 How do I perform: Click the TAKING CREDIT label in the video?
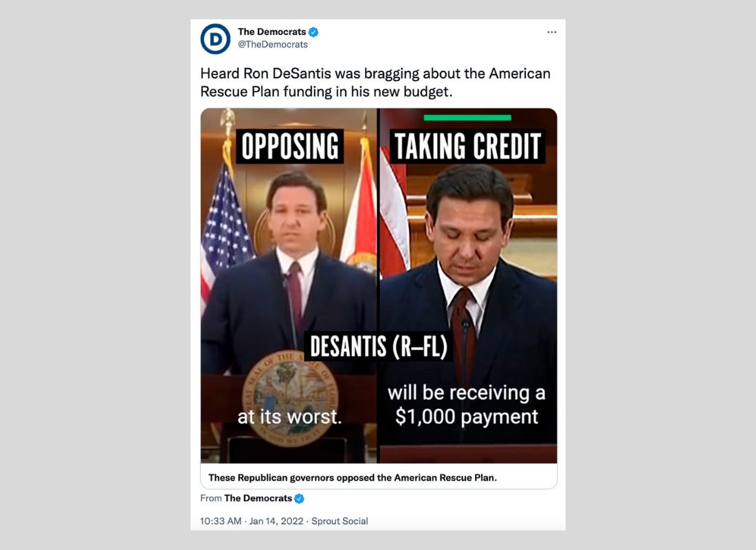tap(467, 146)
